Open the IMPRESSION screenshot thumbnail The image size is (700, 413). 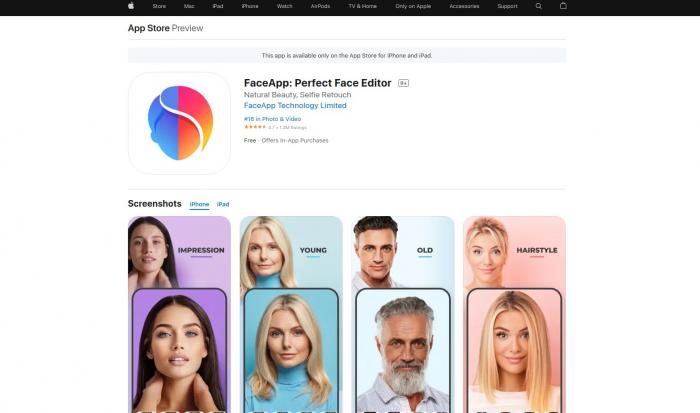(179, 314)
